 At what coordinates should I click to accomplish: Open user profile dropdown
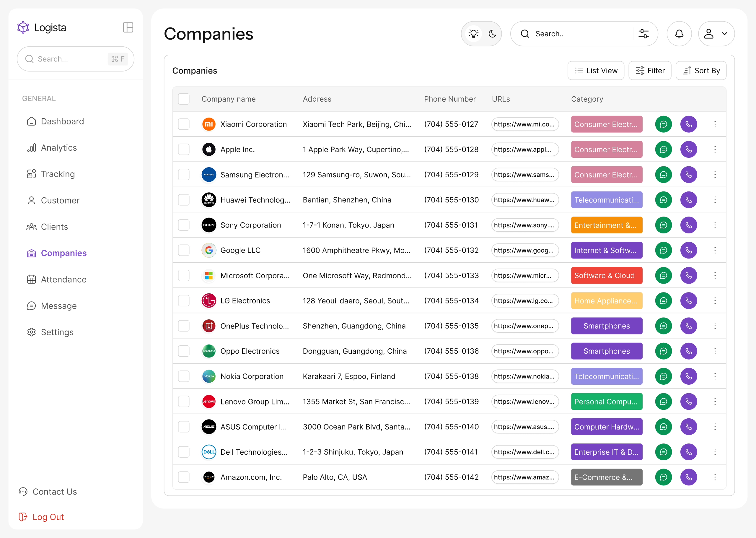[x=716, y=34]
